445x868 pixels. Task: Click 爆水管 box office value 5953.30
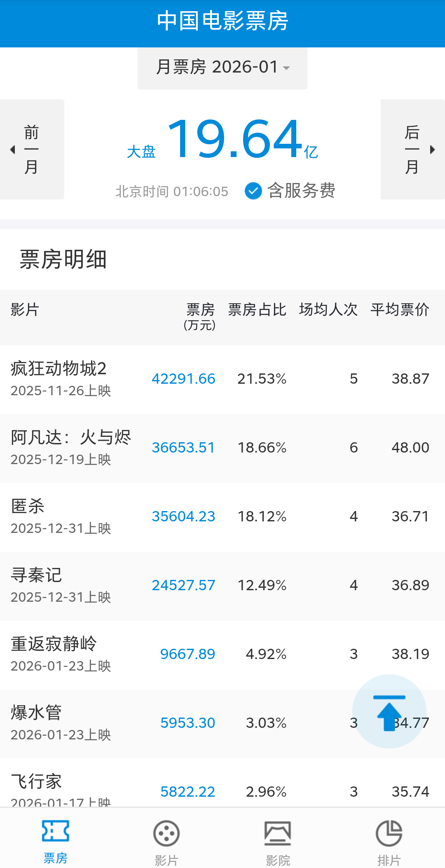(x=187, y=723)
